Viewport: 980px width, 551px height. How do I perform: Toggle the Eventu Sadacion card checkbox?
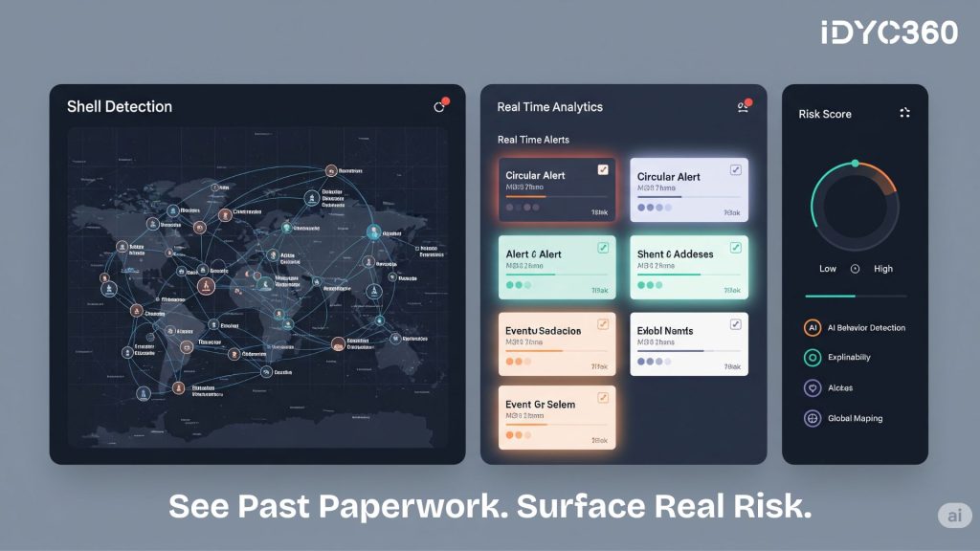coord(603,324)
